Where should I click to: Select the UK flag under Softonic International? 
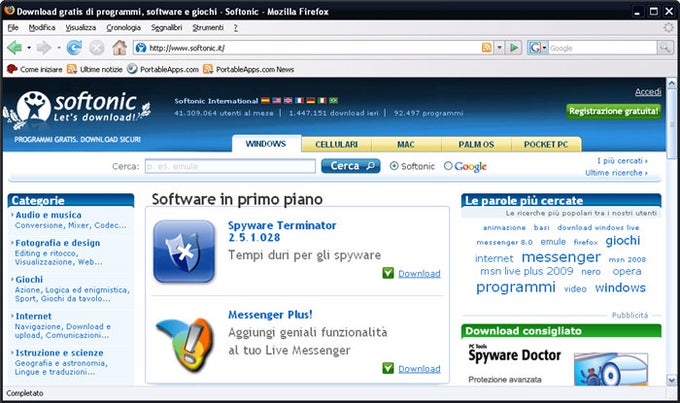pos(288,100)
